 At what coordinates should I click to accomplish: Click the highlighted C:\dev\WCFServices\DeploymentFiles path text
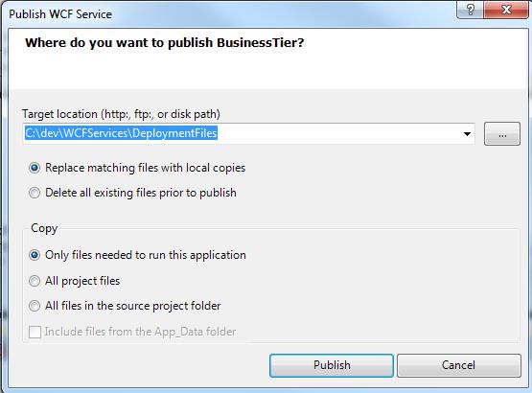click(121, 133)
